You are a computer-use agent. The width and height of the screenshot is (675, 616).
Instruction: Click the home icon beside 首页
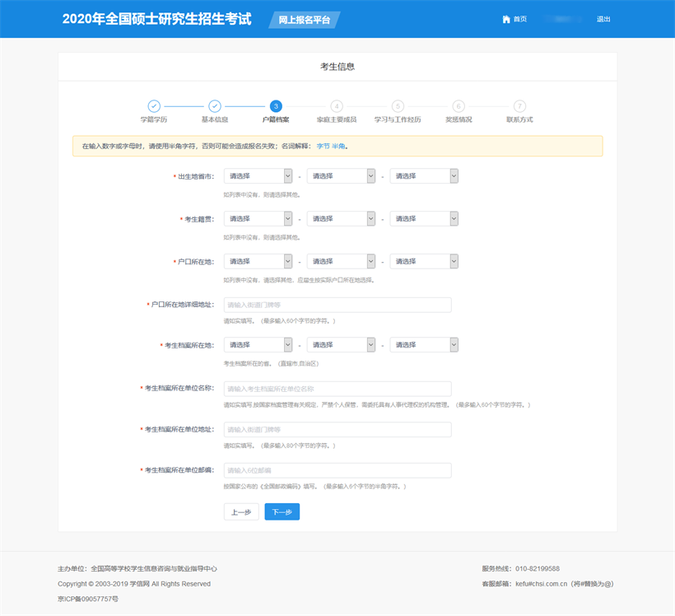506,19
